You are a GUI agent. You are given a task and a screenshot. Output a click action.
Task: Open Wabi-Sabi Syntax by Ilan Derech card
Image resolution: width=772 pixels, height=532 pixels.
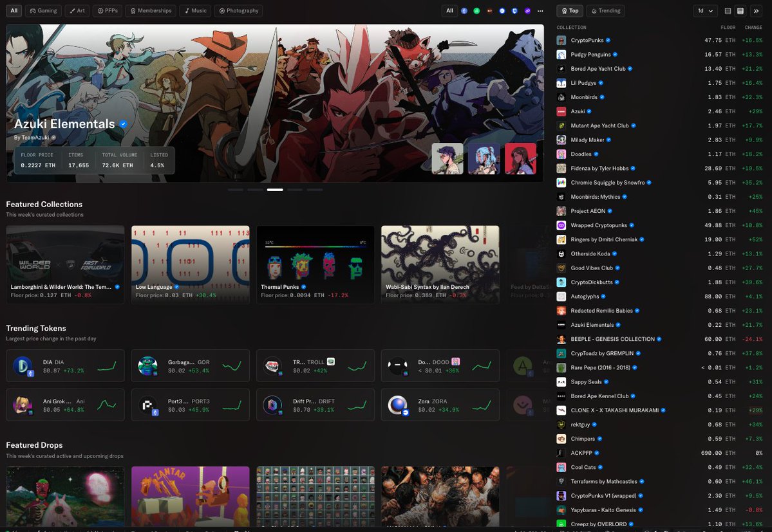point(440,264)
